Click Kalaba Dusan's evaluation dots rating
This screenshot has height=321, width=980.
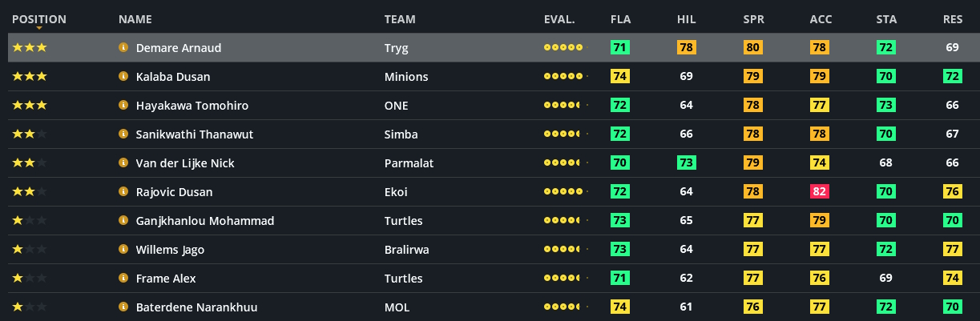564,77
